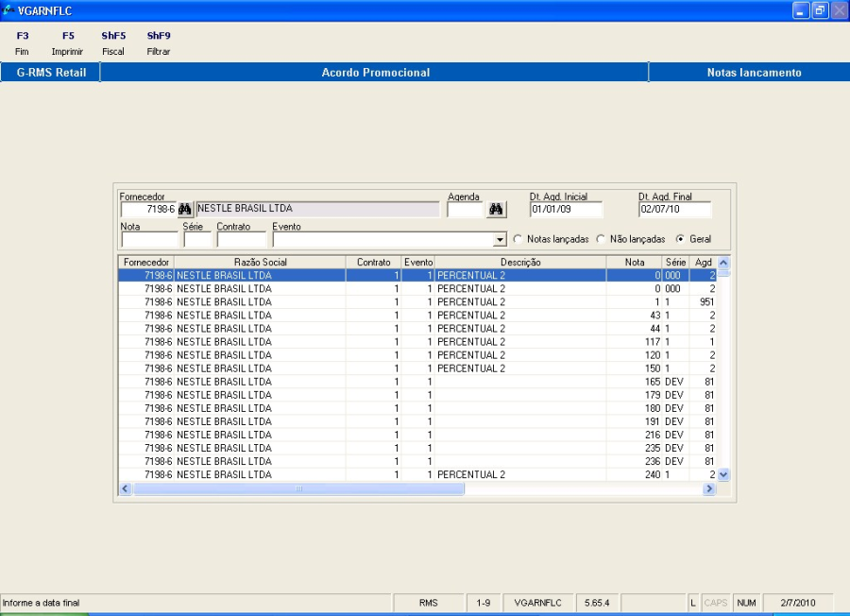This screenshot has width=850, height=616.
Task: Focus the Nota input field
Action: (149, 240)
